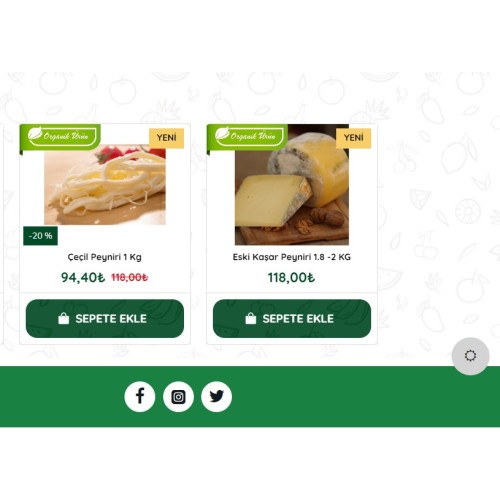Click the -20 % discount badge
500x500 pixels.
[x=40, y=236]
